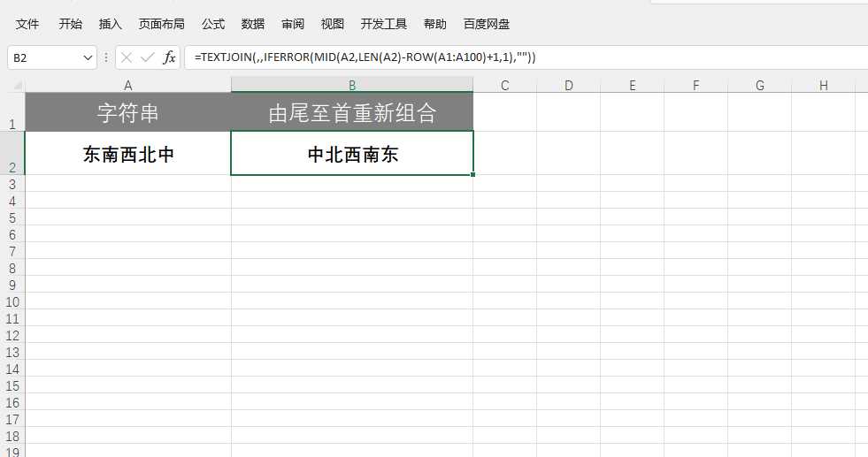
Task: Expand the Name Box dropdown arrow
Action: point(88,57)
